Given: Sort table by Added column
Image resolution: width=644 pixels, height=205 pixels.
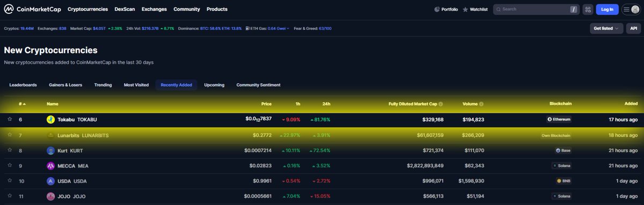Looking at the screenshot, I should pyautogui.click(x=631, y=104).
